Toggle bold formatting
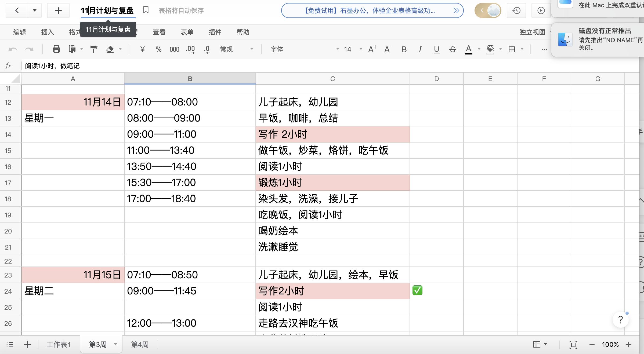 pos(404,49)
